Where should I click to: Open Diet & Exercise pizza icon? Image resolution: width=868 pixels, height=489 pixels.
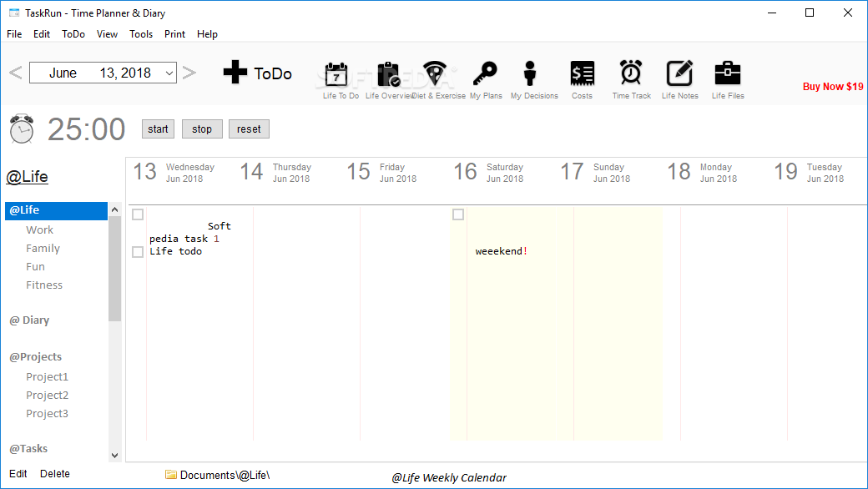(x=435, y=73)
